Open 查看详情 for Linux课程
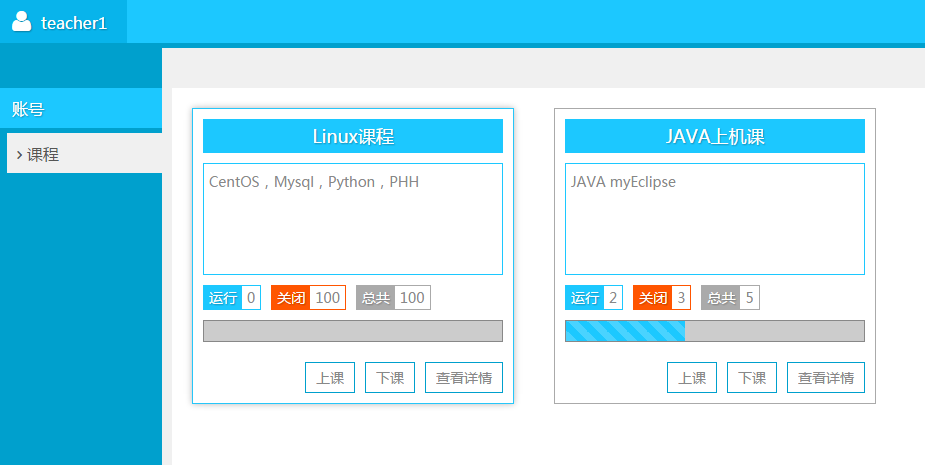The height and width of the screenshot is (465, 925). [x=464, y=378]
